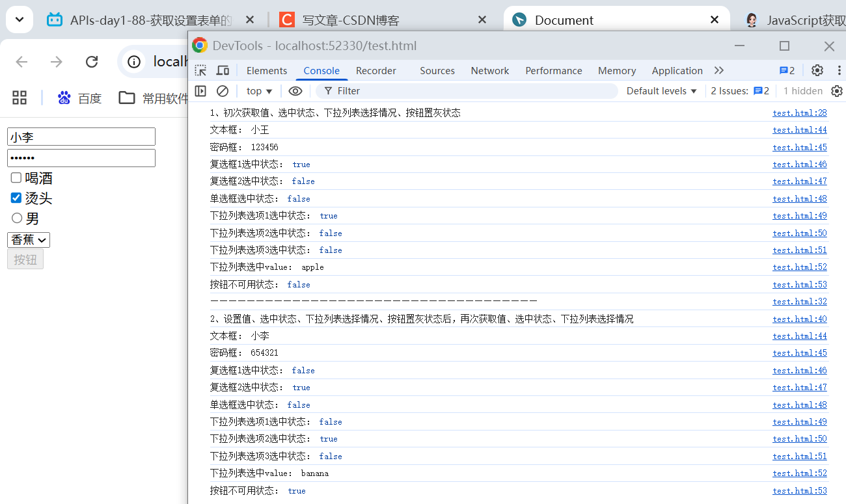The width and height of the screenshot is (846, 504).
Task: Open the 常用软件 bookmarks folder
Action: point(154,98)
